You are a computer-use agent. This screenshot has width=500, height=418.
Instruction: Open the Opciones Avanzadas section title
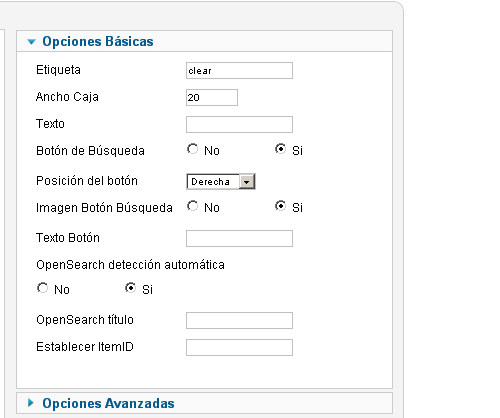108,403
